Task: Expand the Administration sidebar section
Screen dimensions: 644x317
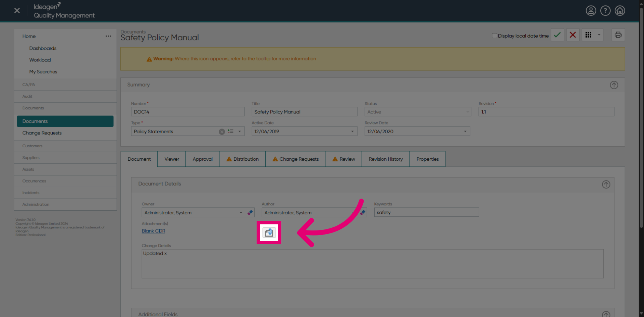Action: [65, 205]
